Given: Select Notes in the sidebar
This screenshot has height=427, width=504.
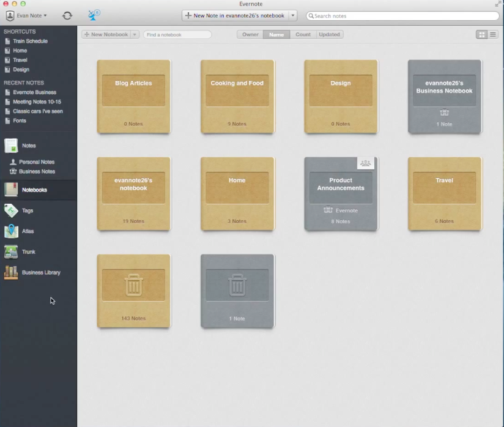Looking at the screenshot, I should [29, 146].
